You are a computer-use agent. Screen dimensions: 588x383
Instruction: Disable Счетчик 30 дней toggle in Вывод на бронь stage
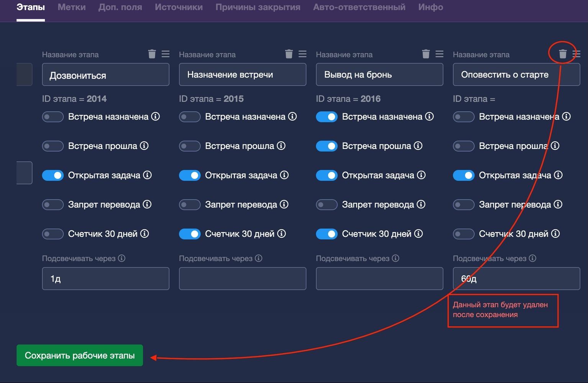click(327, 234)
